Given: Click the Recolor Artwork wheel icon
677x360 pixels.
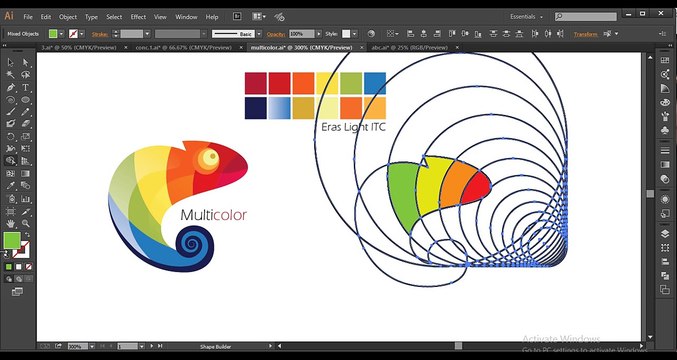Looking at the screenshot, I should coord(371,34).
